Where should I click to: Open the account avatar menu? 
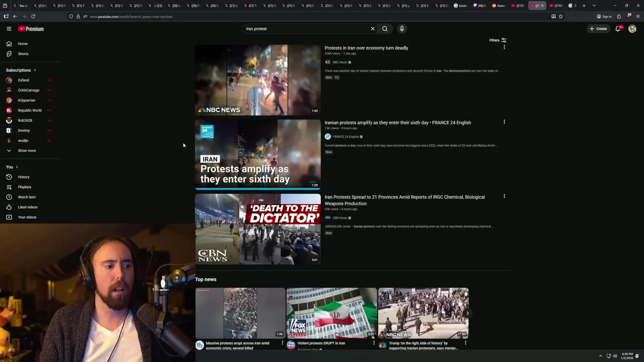coord(632,29)
